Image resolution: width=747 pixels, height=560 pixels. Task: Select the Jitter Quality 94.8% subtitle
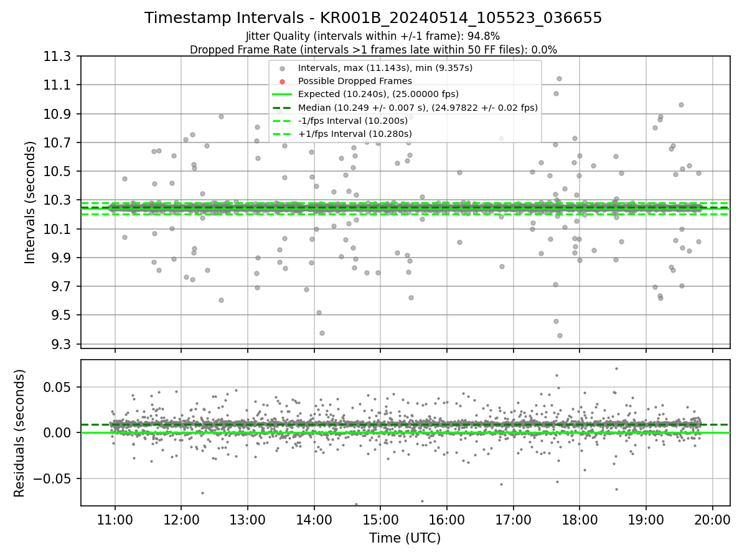point(373,36)
